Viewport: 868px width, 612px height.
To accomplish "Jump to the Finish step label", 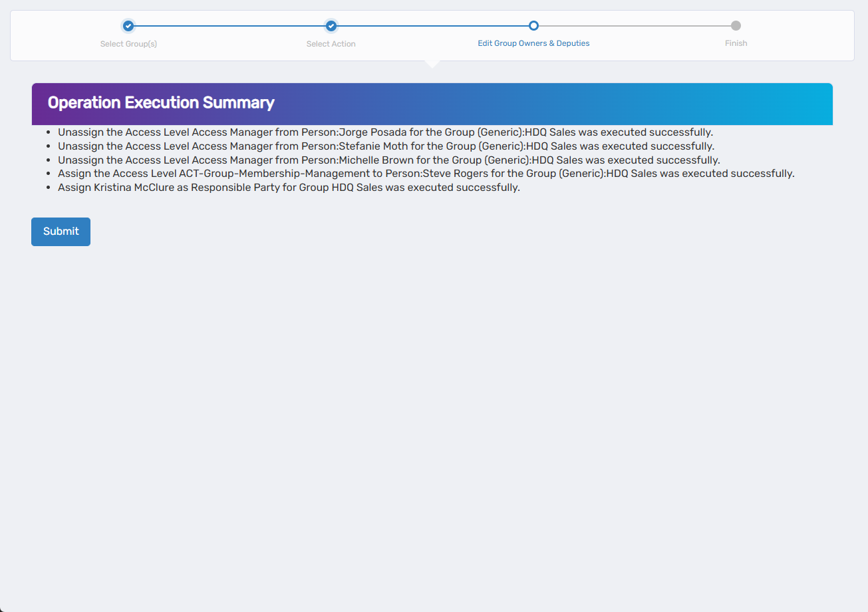I will click(736, 43).
